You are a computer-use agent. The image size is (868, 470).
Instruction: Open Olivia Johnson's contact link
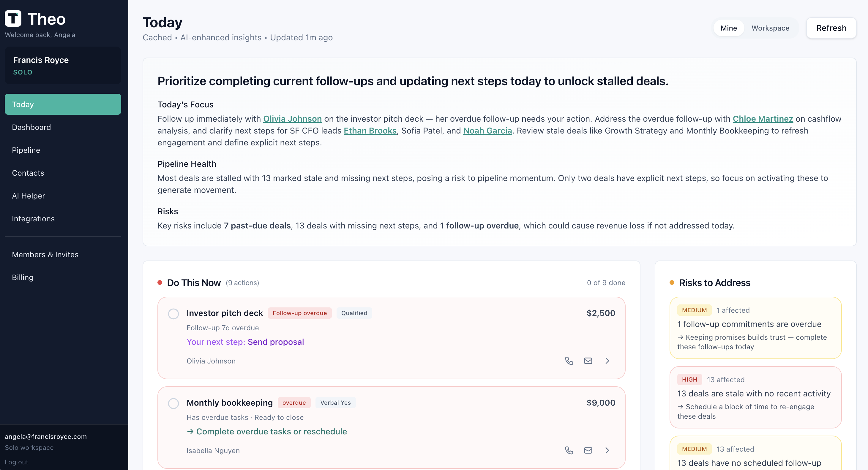pyautogui.click(x=292, y=119)
